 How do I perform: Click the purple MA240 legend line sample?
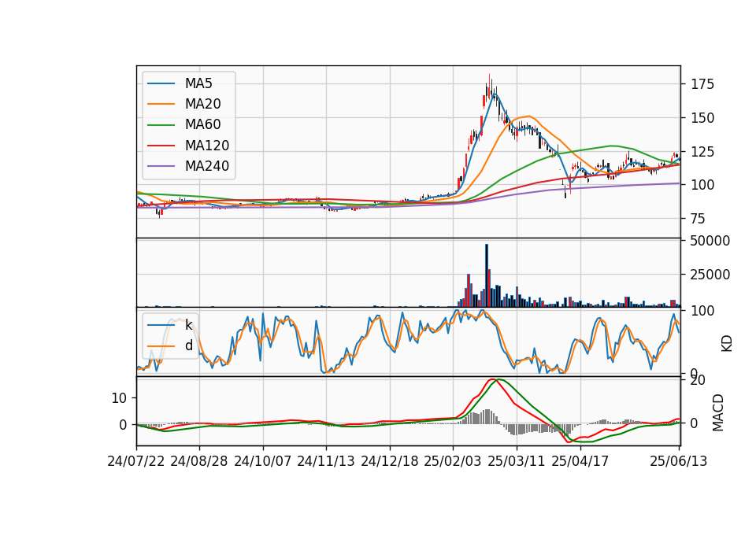click(x=161, y=166)
